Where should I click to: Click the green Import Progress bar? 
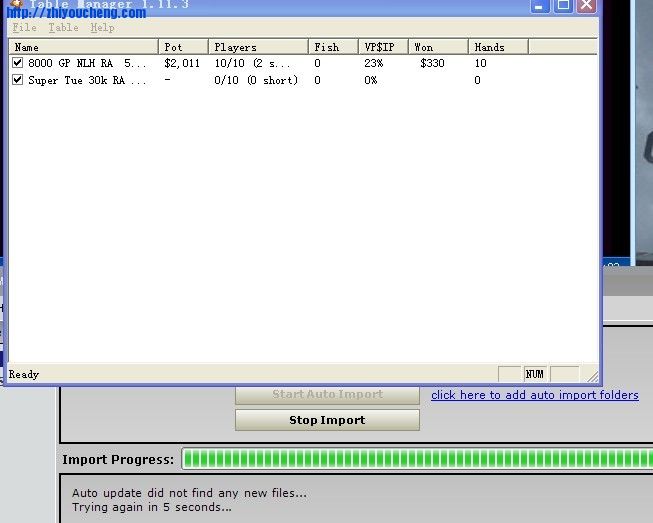tap(415, 459)
